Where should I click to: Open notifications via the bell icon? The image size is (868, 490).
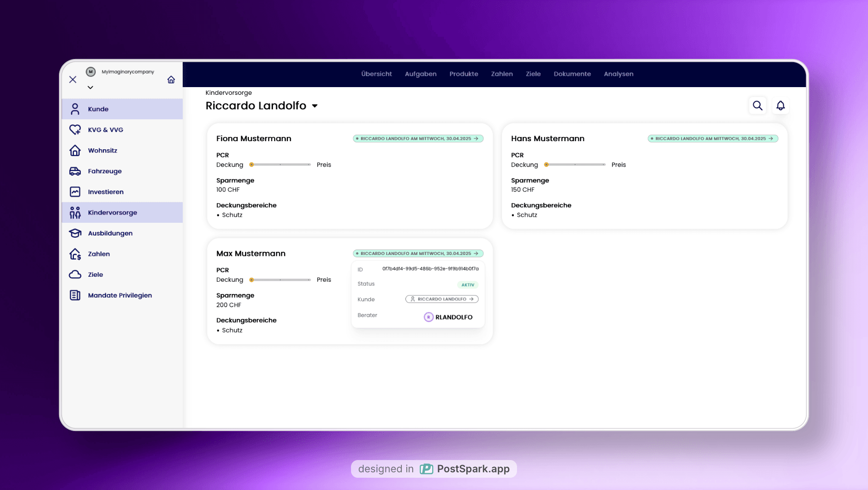coord(781,105)
